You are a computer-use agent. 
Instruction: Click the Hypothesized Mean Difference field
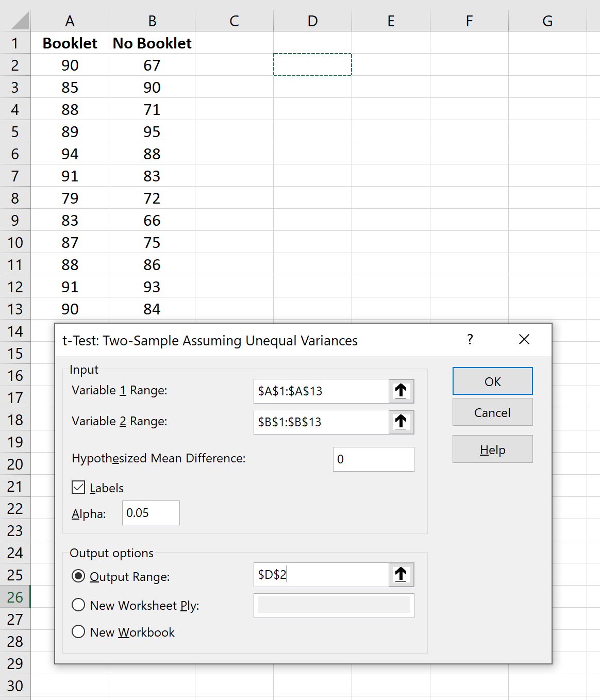[x=373, y=459]
